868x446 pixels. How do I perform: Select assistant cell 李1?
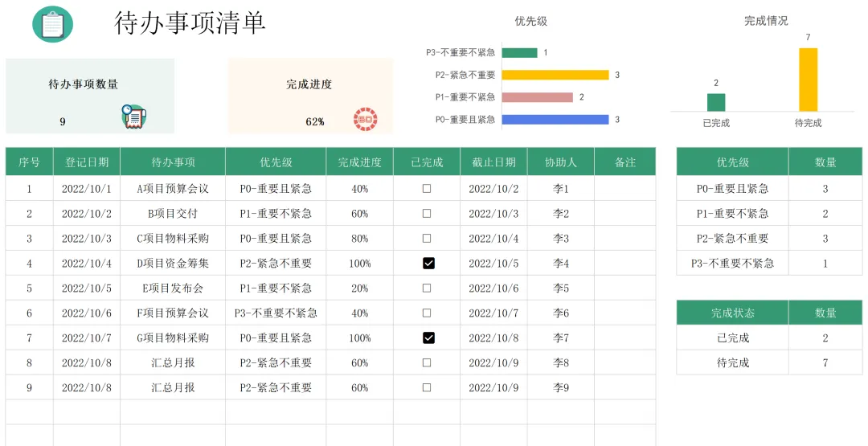click(x=561, y=189)
